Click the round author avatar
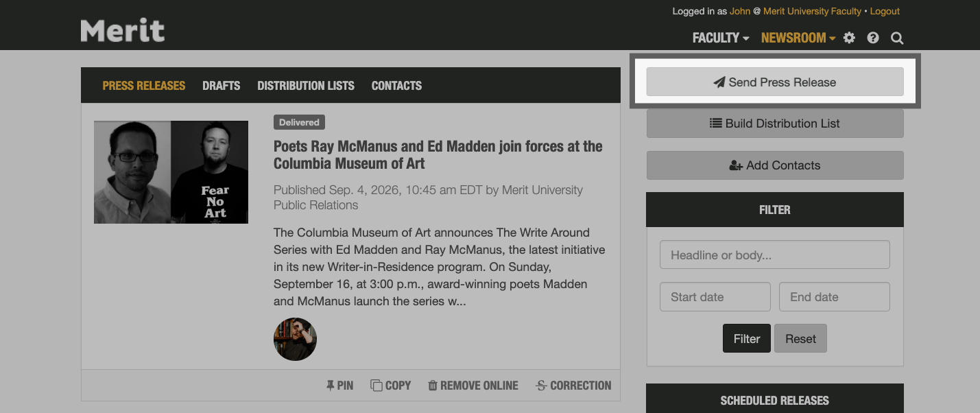Screen dimensions: 980x413 (x=295, y=339)
